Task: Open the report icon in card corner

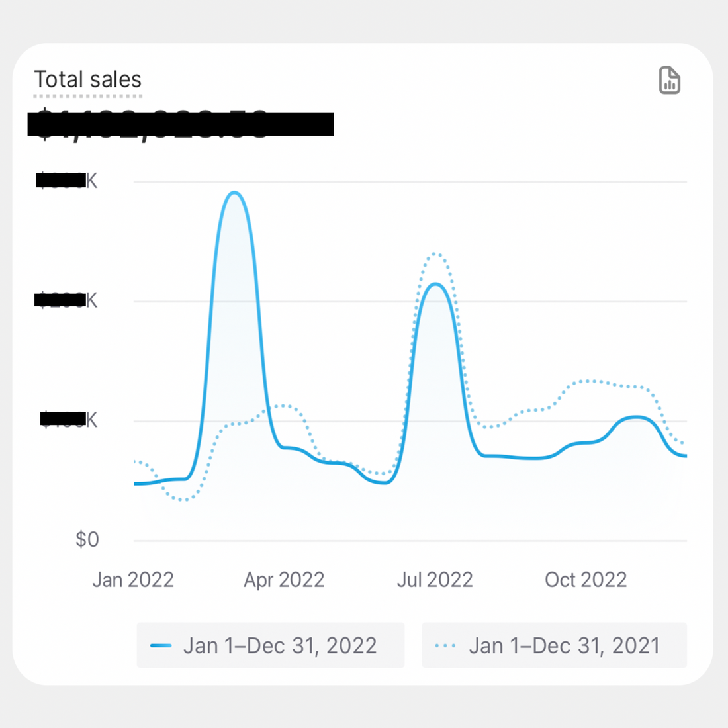Action: pyautogui.click(x=670, y=80)
